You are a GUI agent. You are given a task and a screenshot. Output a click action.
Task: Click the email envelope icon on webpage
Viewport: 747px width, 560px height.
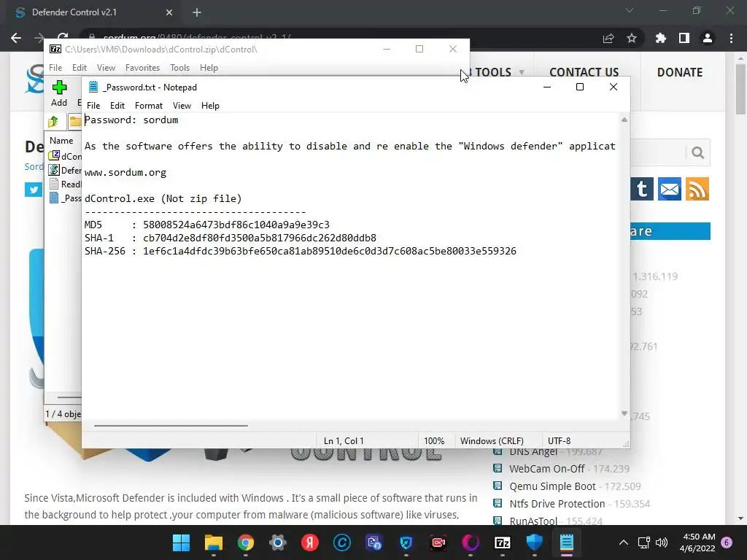[670, 189]
